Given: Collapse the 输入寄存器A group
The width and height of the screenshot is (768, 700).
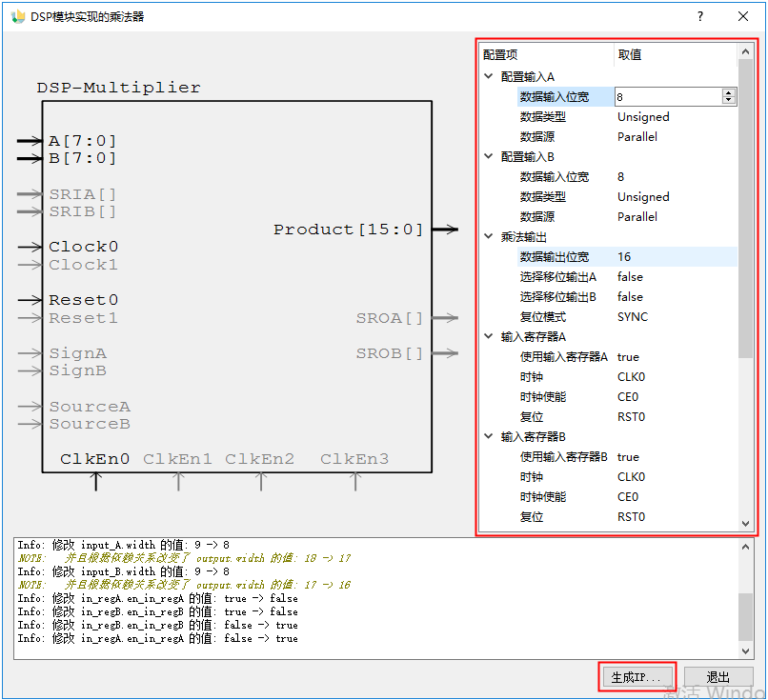Looking at the screenshot, I should pos(490,336).
